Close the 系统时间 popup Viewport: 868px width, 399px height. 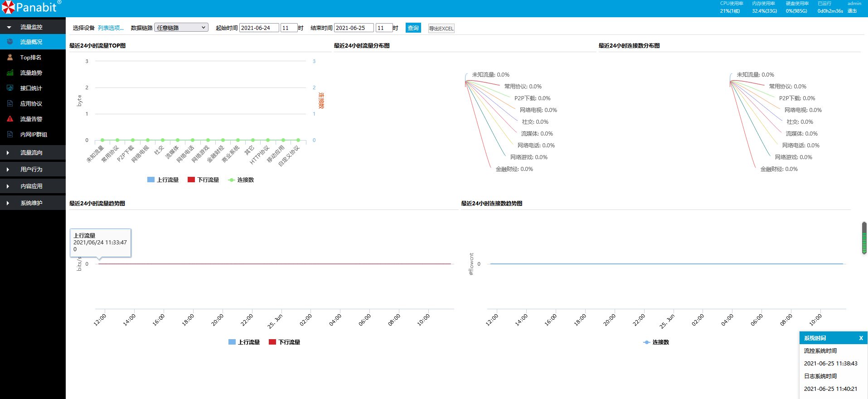[x=861, y=338]
